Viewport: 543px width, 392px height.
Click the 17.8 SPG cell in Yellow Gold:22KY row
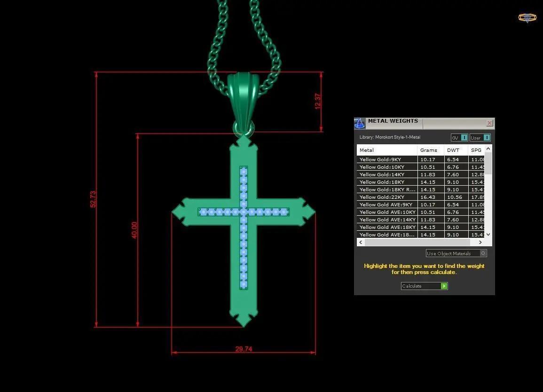[478, 197]
